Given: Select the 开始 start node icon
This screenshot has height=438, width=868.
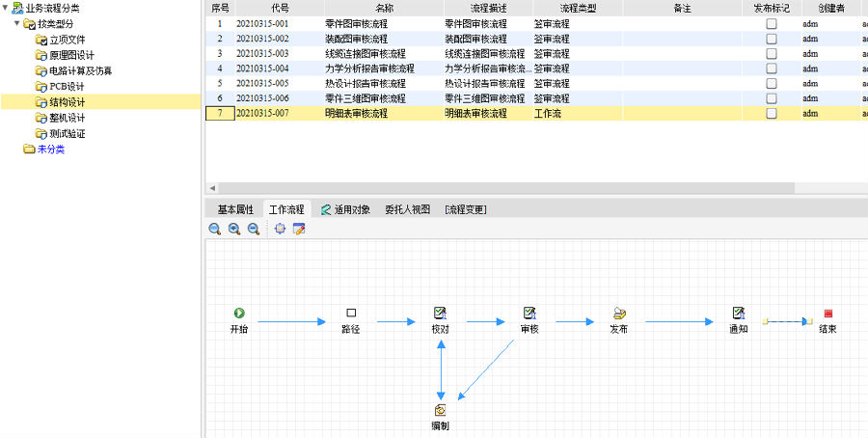Looking at the screenshot, I should pyautogui.click(x=239, y=314).
